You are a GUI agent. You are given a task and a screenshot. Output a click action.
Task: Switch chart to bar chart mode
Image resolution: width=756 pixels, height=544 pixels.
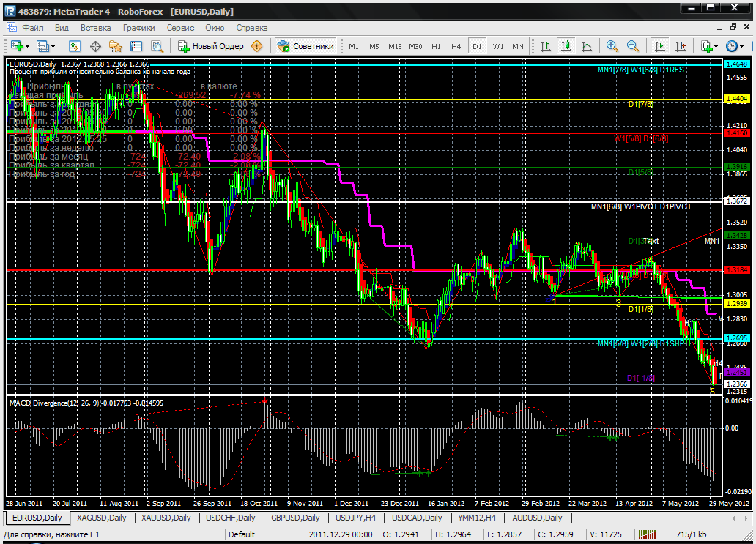[546, 46]
